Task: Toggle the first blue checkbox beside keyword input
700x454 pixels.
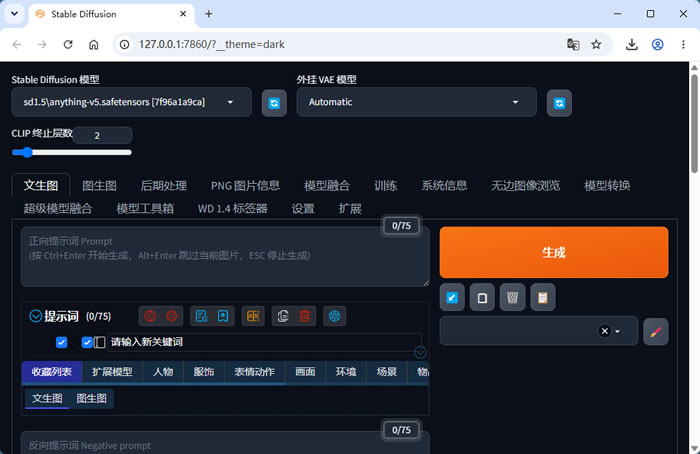Action: click(x=62, y=342)
